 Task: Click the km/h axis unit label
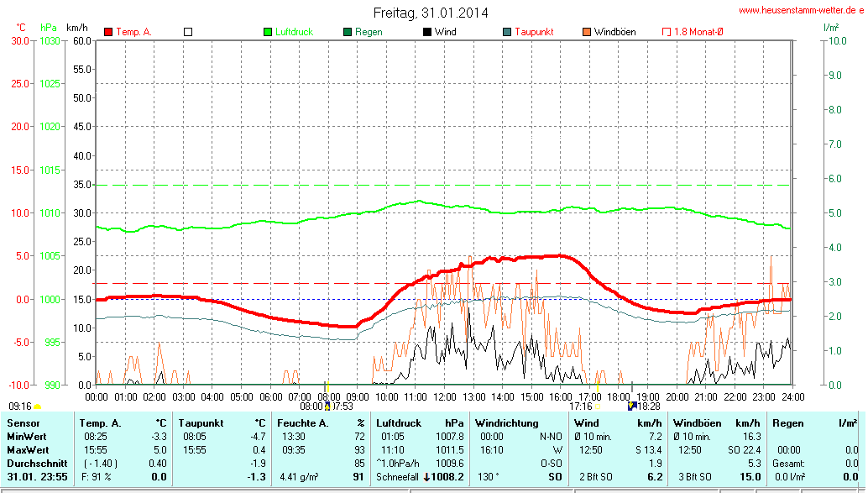(x=77, y=28)
